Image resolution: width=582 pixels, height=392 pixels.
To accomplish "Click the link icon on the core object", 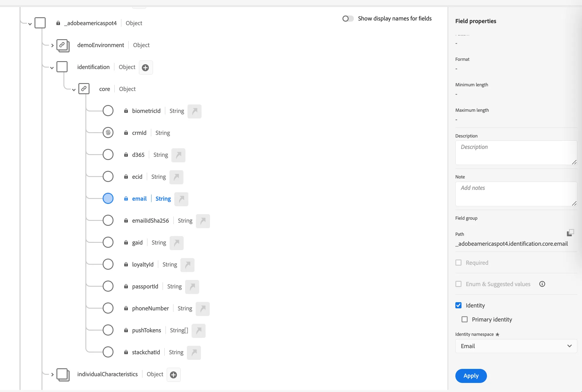I will click(84, 88).
